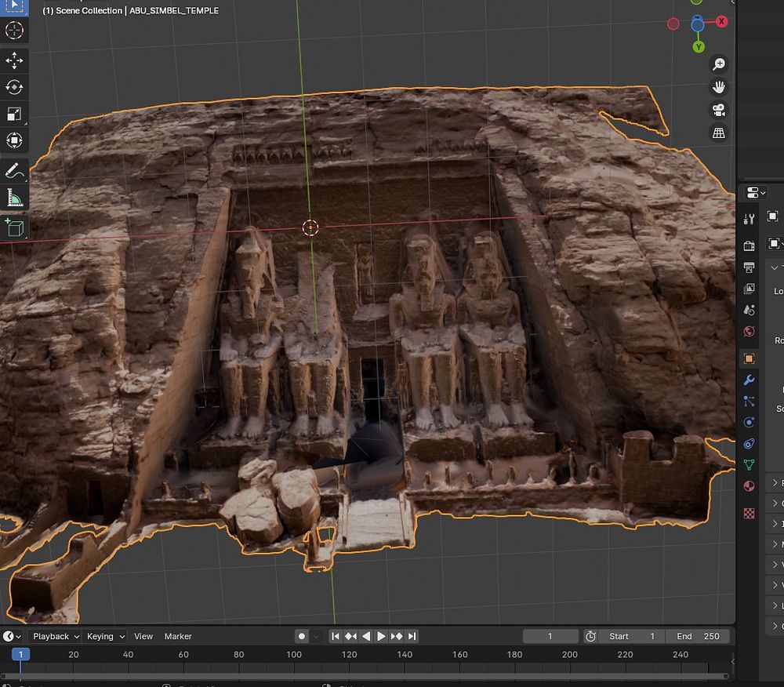The height and width of the screenshot is (687, 784).
Task: Open the Marker menu
Action: point(178,636)
